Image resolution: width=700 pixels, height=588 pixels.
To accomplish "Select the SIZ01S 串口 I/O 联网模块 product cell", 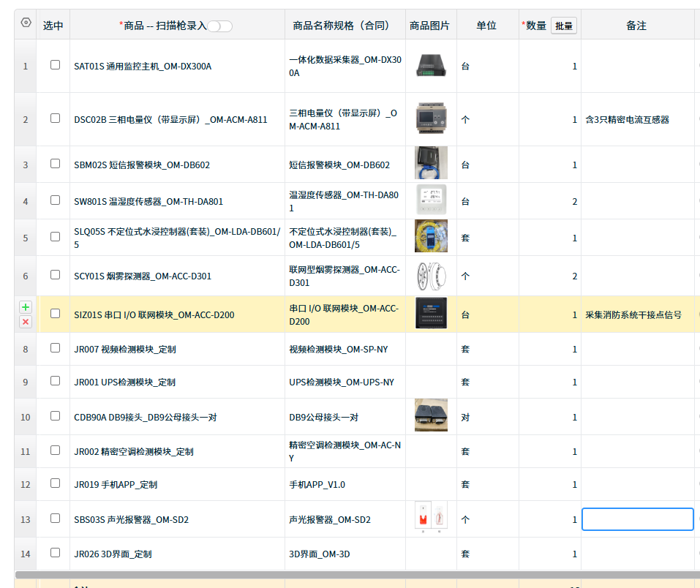I will pos(177,314).
